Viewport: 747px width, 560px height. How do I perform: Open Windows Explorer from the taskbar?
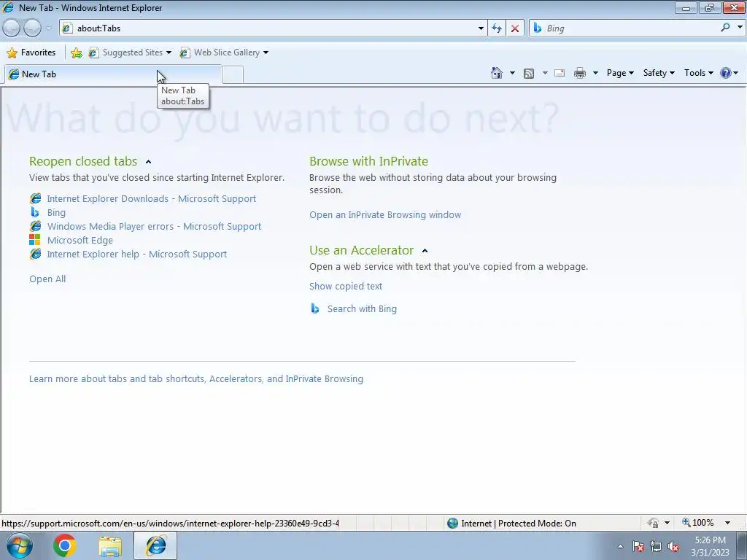(110, 546)
